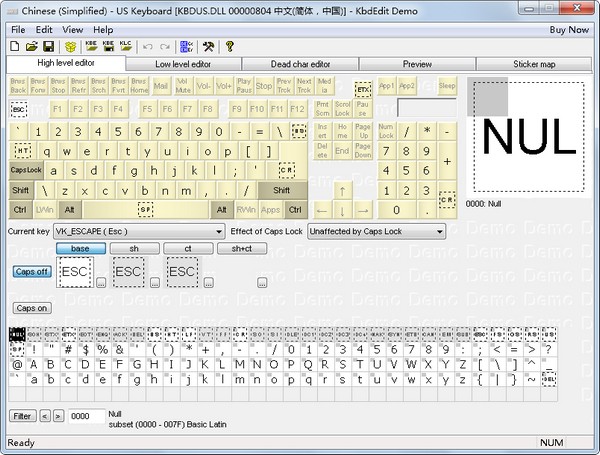This screenshot has width=600, height=455.
Task: Select the Apps key on keyboard layout
Action: (271, 210)
